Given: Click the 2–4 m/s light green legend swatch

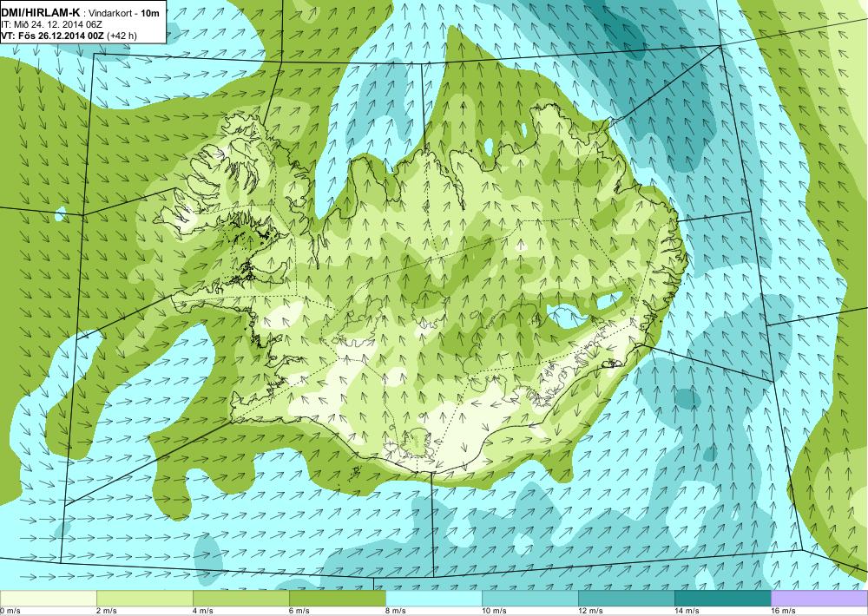Looking at the screenshot, I should tap(145, 599).
